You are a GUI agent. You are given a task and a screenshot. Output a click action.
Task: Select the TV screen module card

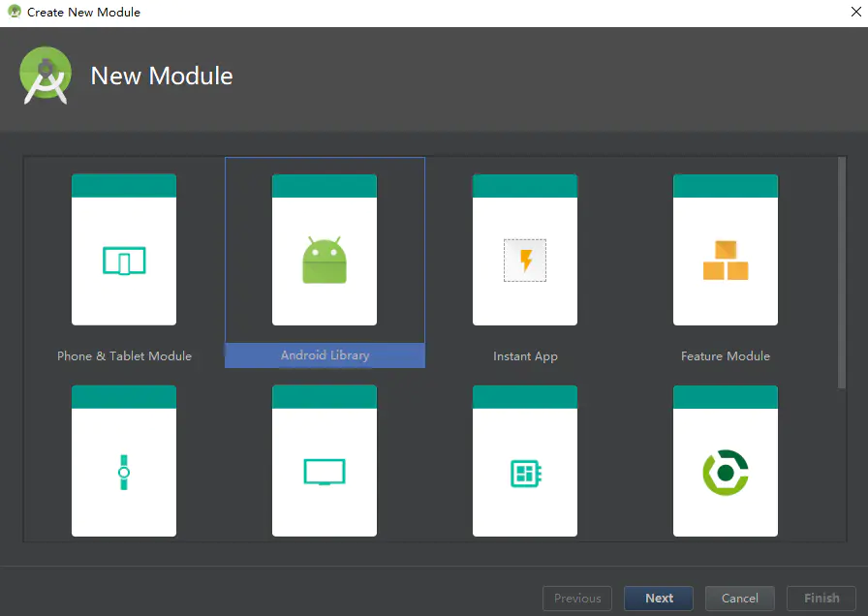[x=325, y=461]
